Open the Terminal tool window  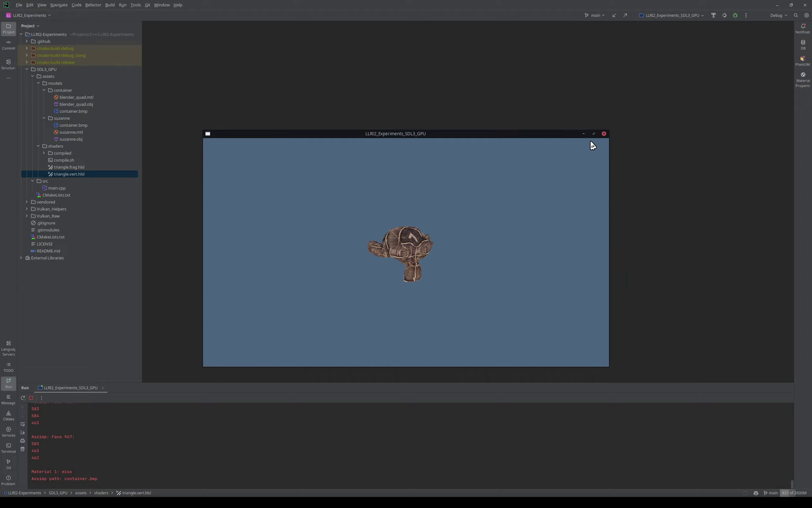(x=8, y=448)
